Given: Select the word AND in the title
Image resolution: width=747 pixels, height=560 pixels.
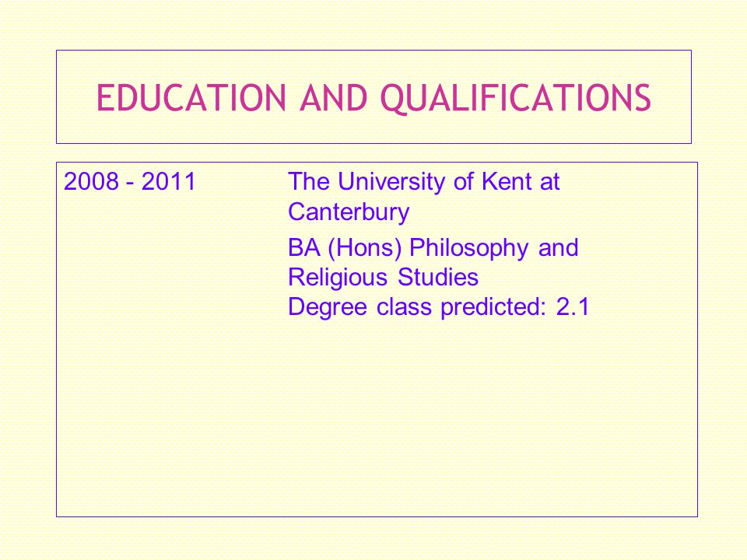Looking at the screenshot, I should tap(334, 98).
